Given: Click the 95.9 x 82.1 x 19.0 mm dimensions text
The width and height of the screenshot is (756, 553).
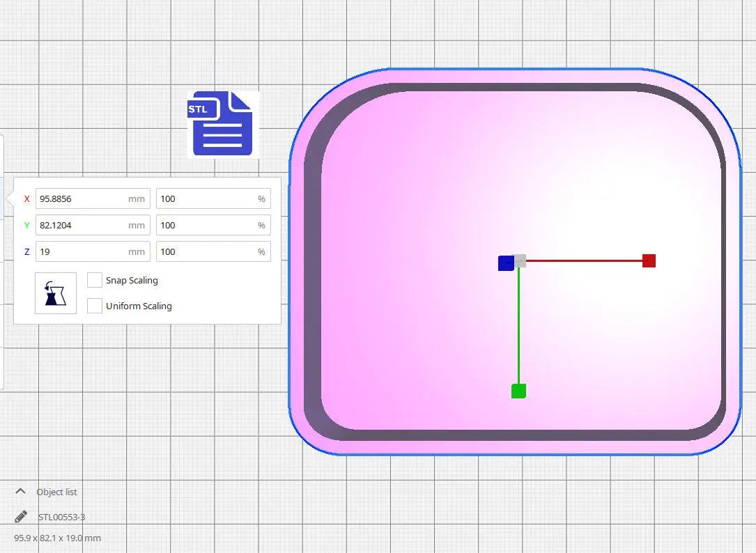Looking at the screenshot, I should (57, 538).
